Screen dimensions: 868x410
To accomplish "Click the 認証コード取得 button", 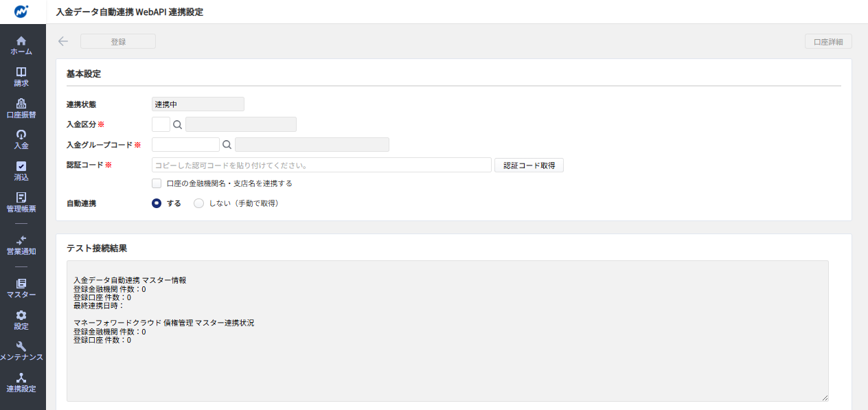I will (529, 165).
